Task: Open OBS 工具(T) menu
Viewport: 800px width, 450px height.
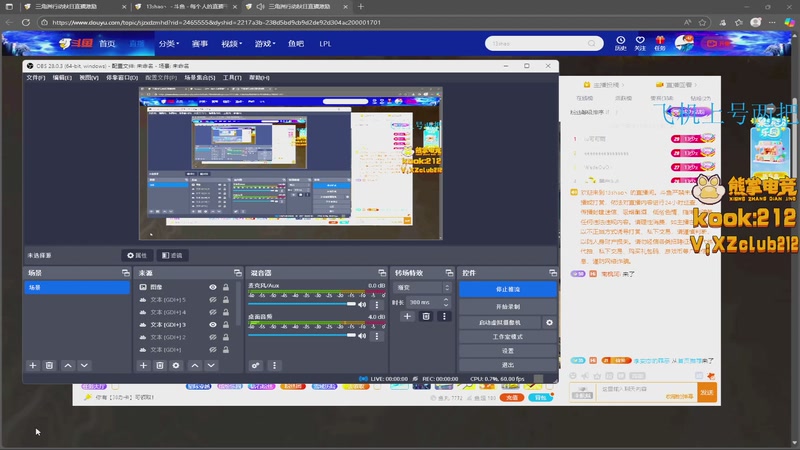Action: pos(232,78)
